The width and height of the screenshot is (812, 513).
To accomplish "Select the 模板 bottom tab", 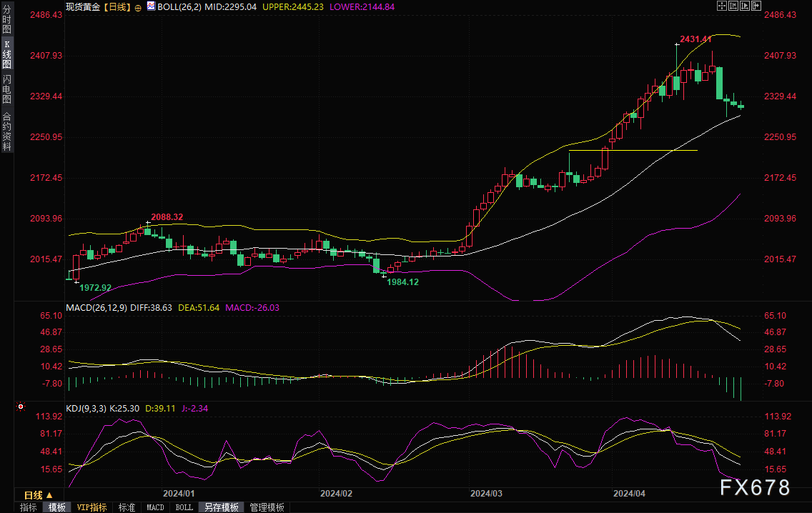I will [x=56, y=507].
